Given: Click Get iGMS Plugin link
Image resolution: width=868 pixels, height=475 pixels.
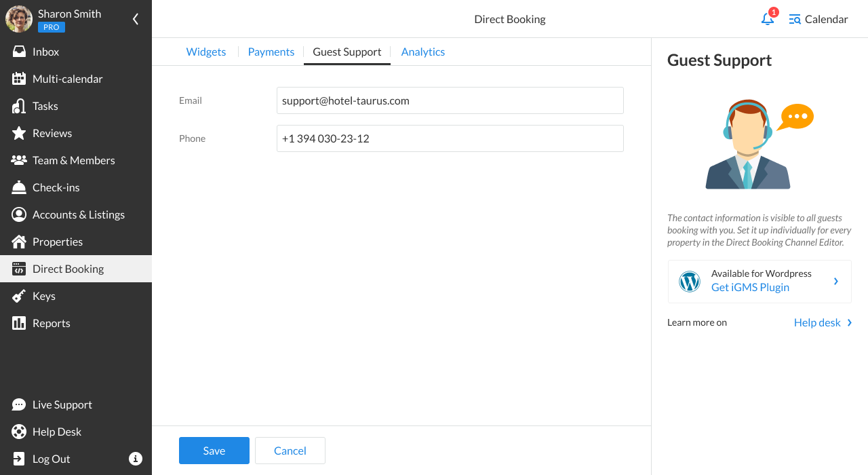Looking at the screenshot, I should pos(750,287).
